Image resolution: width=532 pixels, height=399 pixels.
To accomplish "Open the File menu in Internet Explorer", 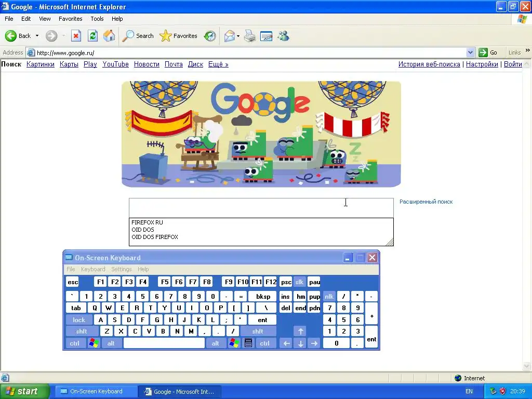I will [x=9, y=19].
